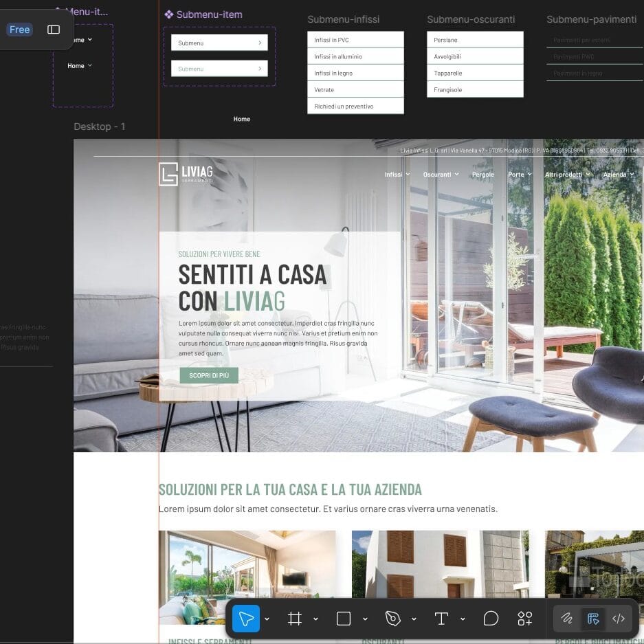Click 'Infissi in alluminio' submenu entry

click(x=356, y=56)
